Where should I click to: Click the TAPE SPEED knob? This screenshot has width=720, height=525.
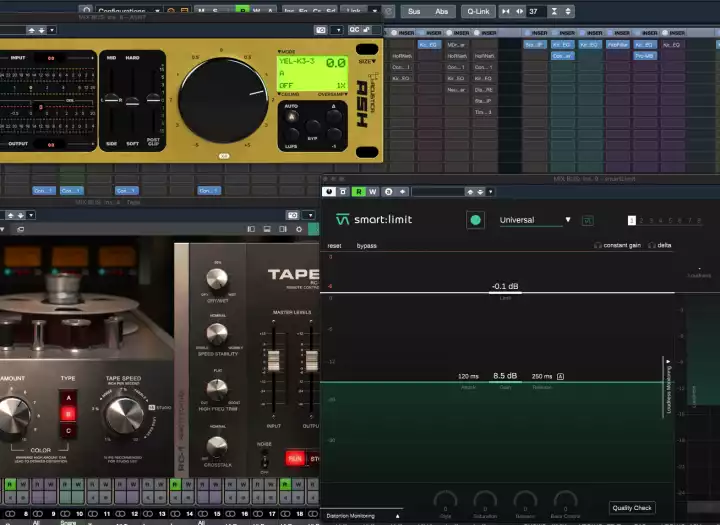pos(124,416)
